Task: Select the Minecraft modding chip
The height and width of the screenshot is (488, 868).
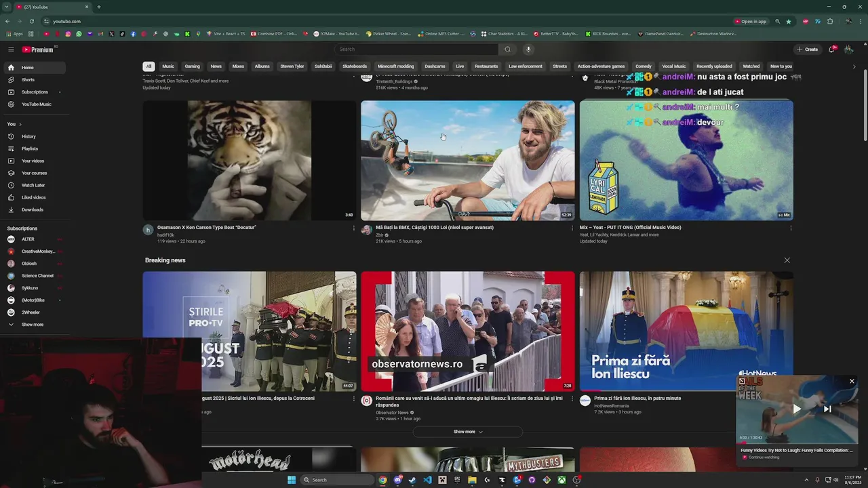Action: pyautogui.click(x=395, y=66)
